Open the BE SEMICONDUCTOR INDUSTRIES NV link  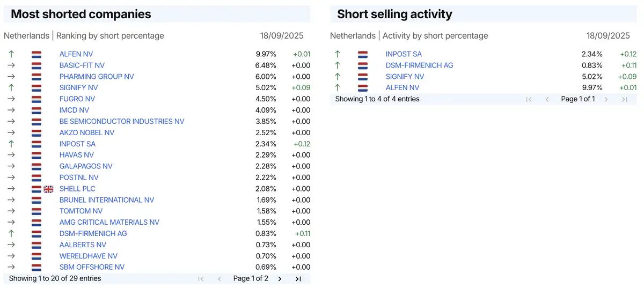pos(122,122)
